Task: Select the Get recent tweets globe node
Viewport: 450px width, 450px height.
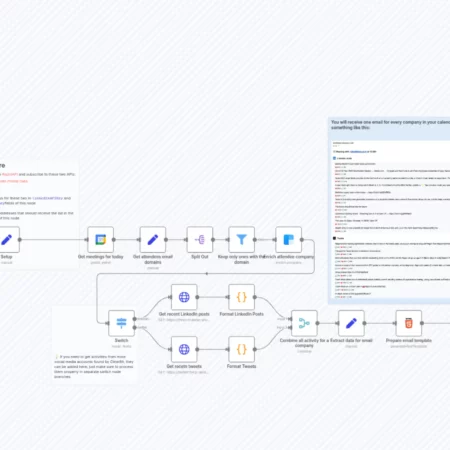Action: (x=184, y=349)
